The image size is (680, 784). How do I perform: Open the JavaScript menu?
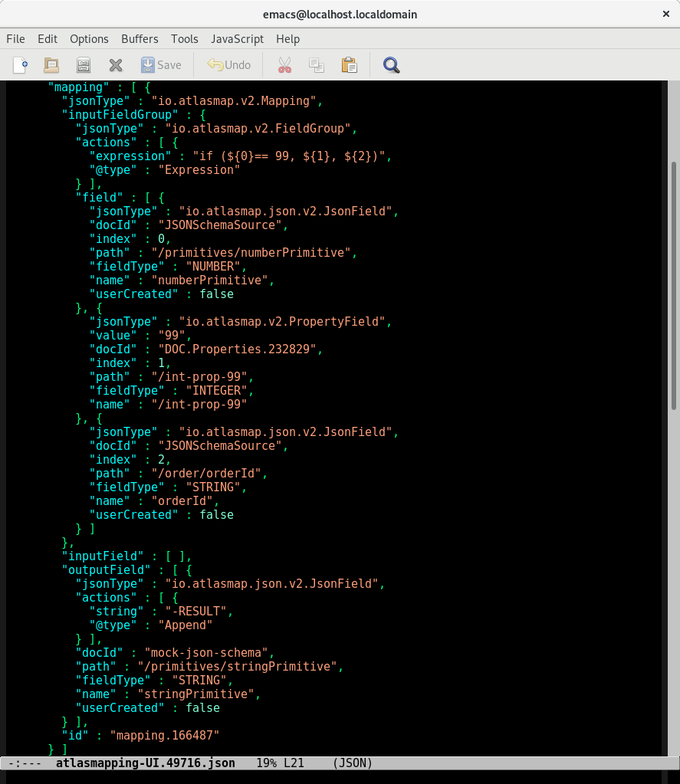coord(237,38)
